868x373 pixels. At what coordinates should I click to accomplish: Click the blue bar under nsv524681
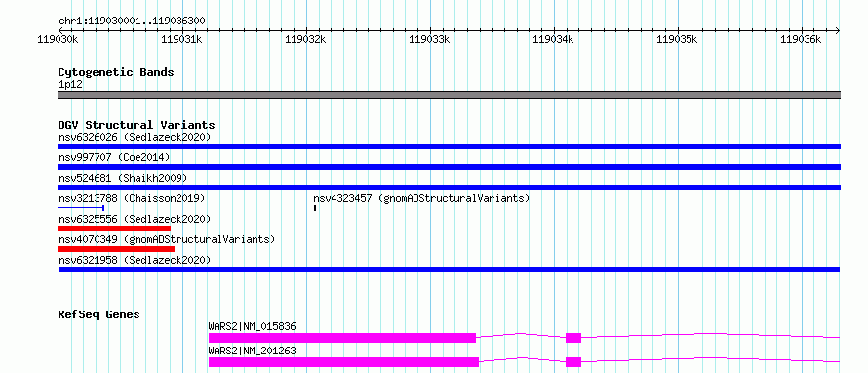pos(449,187)
